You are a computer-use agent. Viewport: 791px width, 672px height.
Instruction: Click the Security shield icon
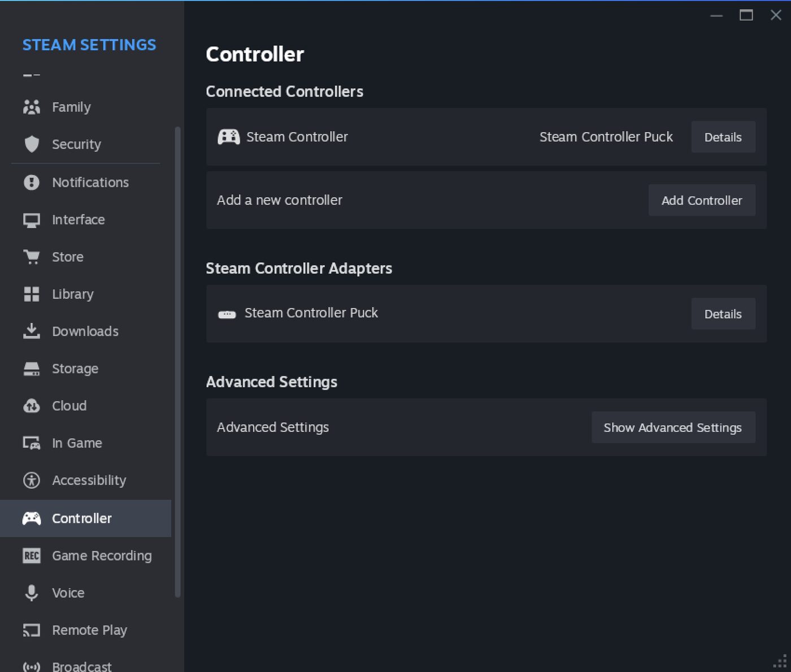[x=32, y=144]
